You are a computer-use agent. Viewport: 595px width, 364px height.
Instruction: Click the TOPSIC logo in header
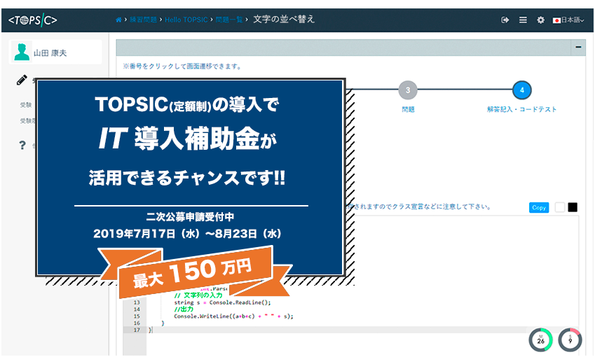pos(32,20)
